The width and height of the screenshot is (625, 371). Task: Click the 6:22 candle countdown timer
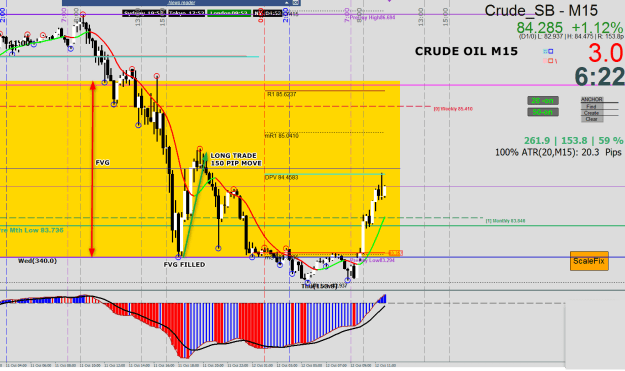[x=599, y=77]
